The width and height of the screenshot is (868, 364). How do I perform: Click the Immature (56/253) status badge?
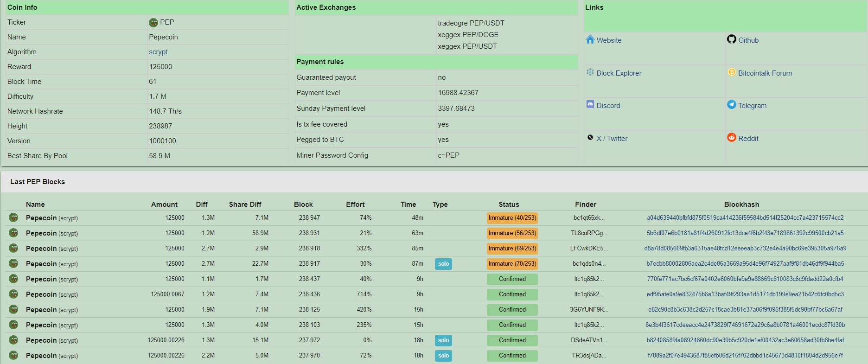pos(512,233)
